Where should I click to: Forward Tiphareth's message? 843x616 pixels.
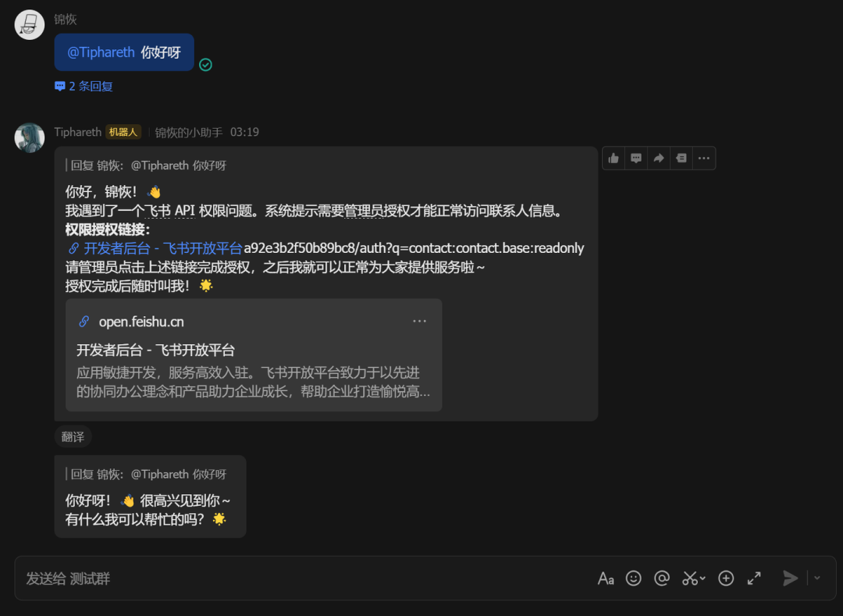pyautogui.click(x=659, y=158)
